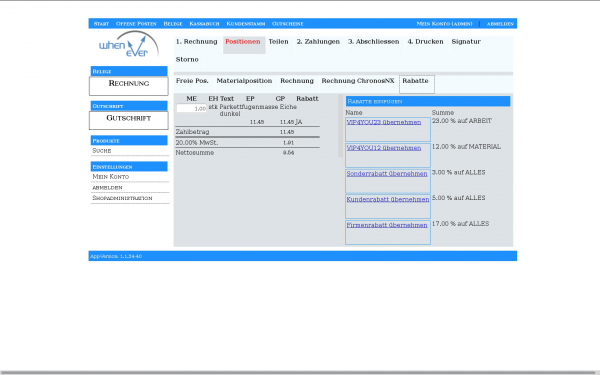Open Suche under Produkte
Viewport: 600px width, 375px height.
[x=102, y=151]
